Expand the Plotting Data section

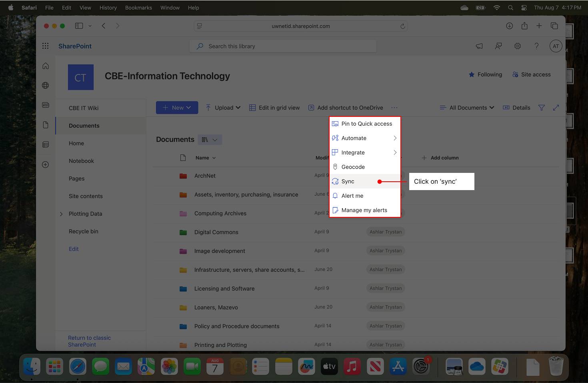(x=61, y=214)
